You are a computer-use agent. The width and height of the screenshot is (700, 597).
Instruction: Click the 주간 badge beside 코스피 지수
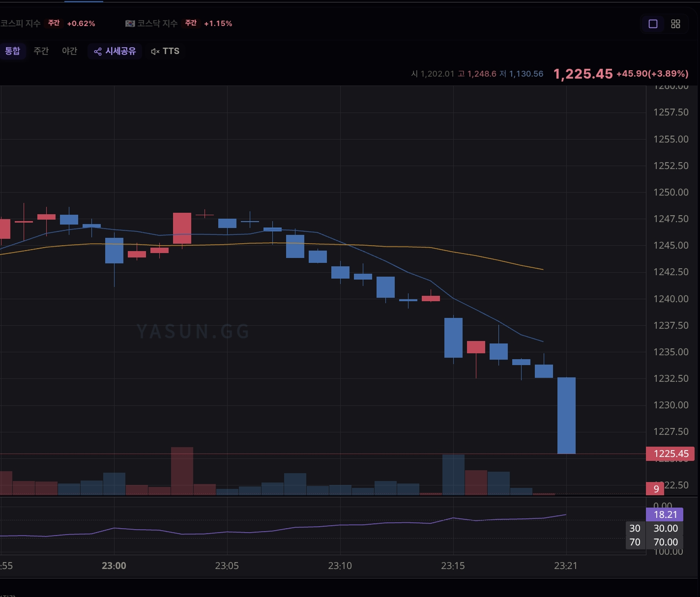(54, 23)
